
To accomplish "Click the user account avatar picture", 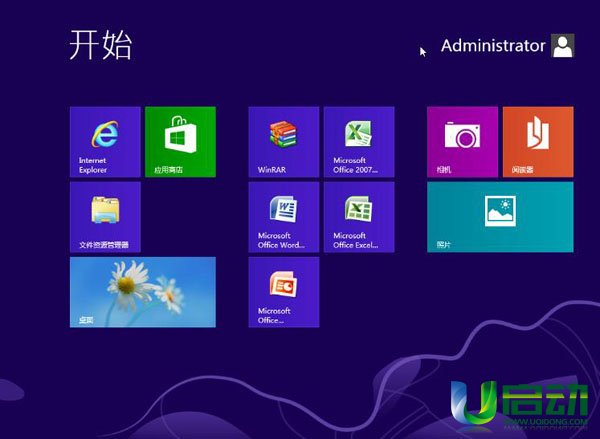I will point(562,46).
